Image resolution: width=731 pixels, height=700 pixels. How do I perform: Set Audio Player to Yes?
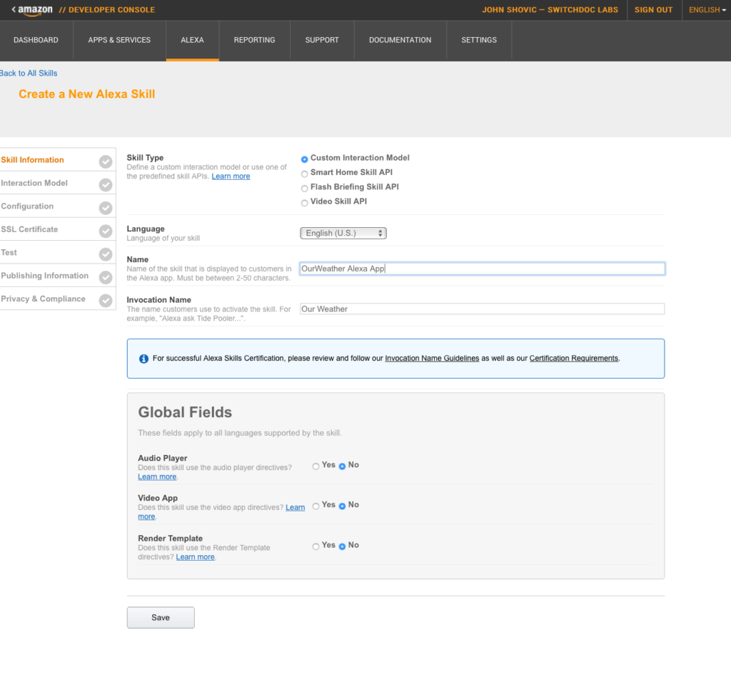click(316, 466)
